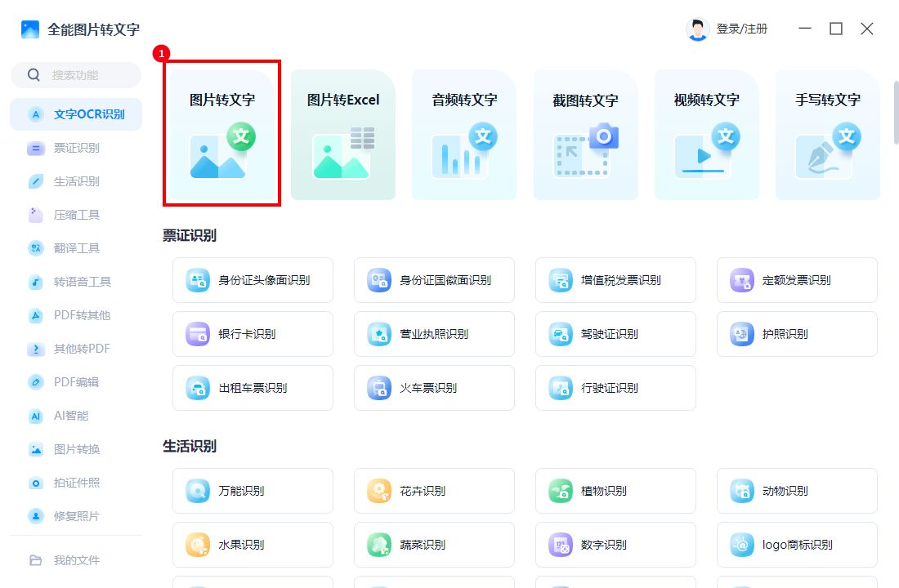Select 票证识别 in the sidebar

pyautogui.click(x=76, y=149)
